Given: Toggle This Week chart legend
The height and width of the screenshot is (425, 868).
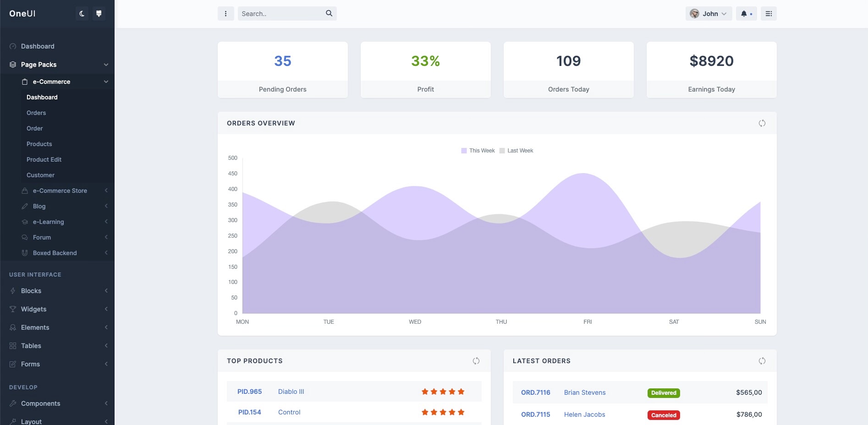Looking at the screenshot, I should (478, 151).
